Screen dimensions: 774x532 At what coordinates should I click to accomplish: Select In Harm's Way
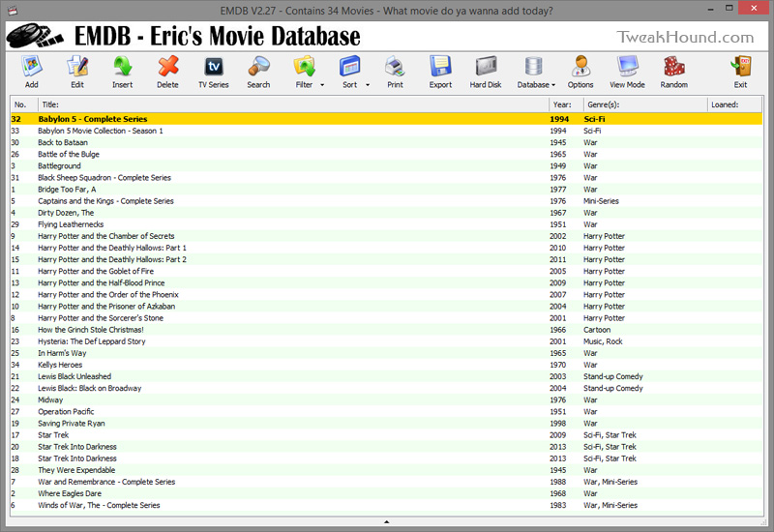click(386, 353)
